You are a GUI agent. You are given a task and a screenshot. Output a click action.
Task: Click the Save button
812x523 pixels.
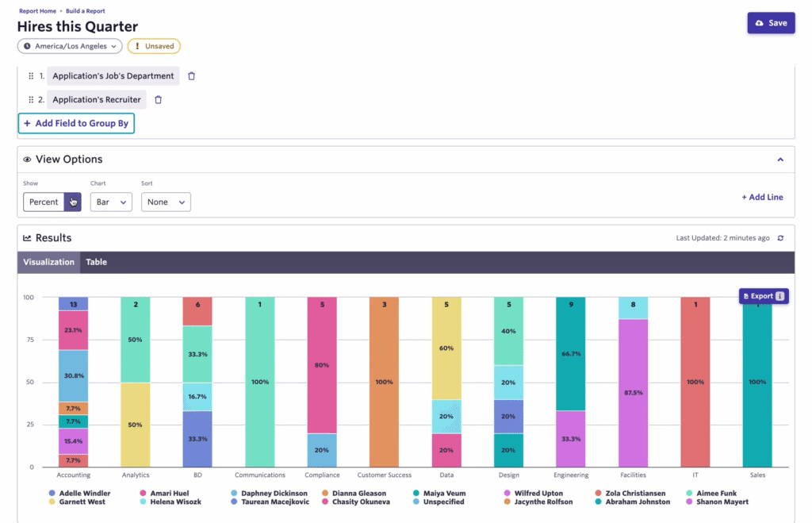click(x=771, y=23)
